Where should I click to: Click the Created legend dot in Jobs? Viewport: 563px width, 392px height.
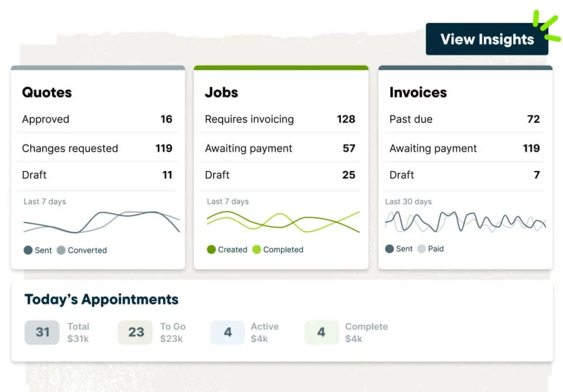click(x=211, y=250)
